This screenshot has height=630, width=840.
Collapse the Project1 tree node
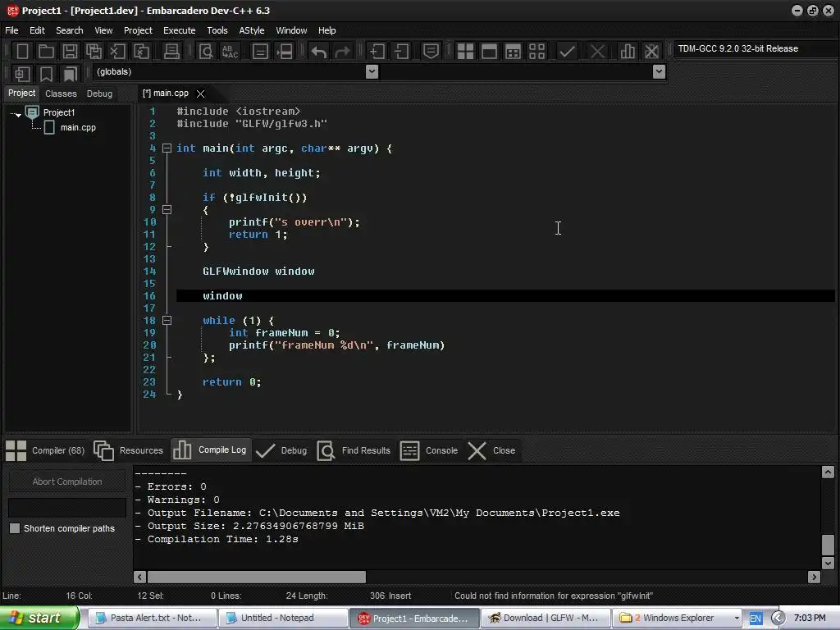[18, 114]
